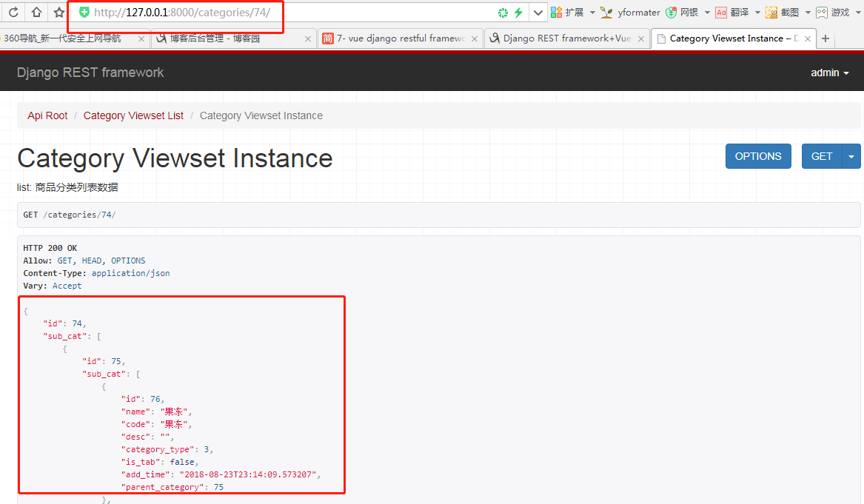The height and width of the screenshot is (504, 864).
Task: Open the 翻译 translate tool
Action: (x=732, y=12)
